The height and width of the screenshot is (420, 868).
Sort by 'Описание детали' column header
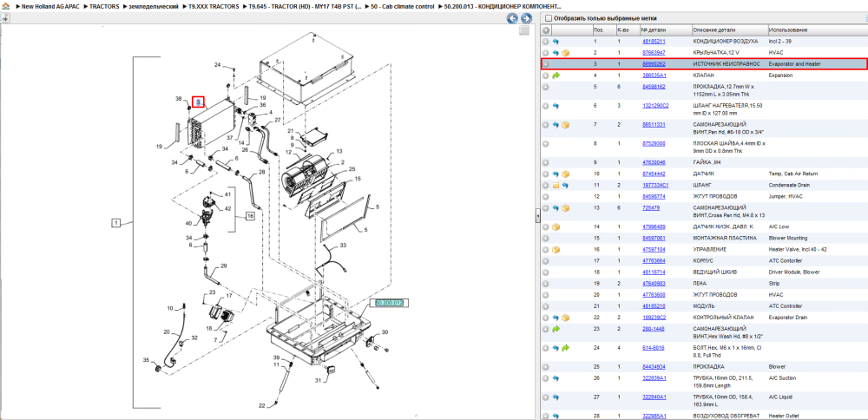[729, 30]
